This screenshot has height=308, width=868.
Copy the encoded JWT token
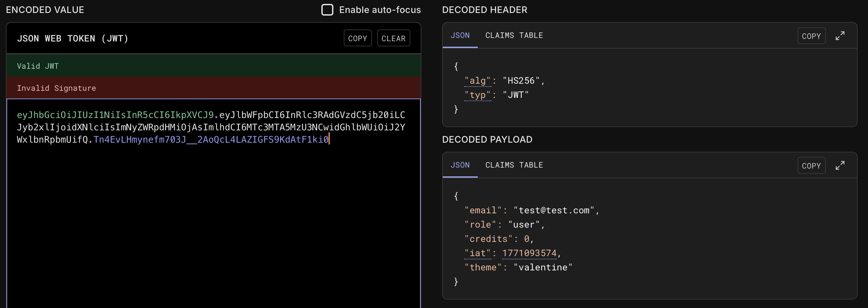coord(357,38)
